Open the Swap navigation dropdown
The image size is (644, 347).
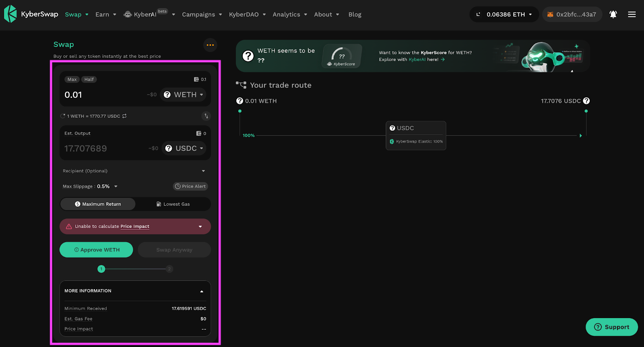pyautogui.click(x=76, y=14)
